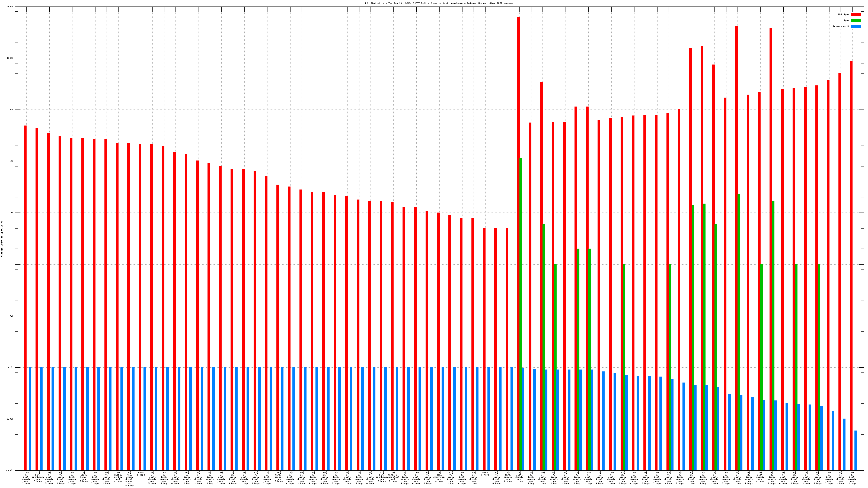Click the 0.0001 y-axis tick label
This screenshot has height=488, width=868.
click(x=10, y=470)
